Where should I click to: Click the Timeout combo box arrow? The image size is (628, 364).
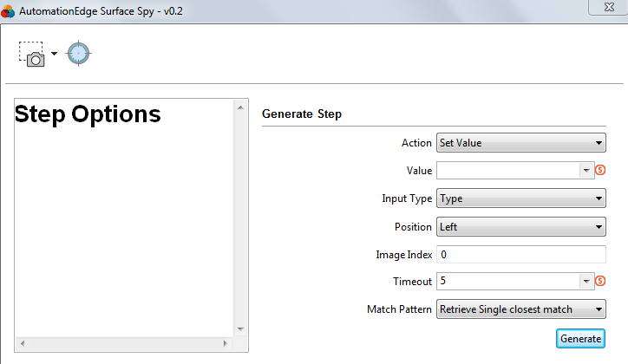[x=586, y=281]
